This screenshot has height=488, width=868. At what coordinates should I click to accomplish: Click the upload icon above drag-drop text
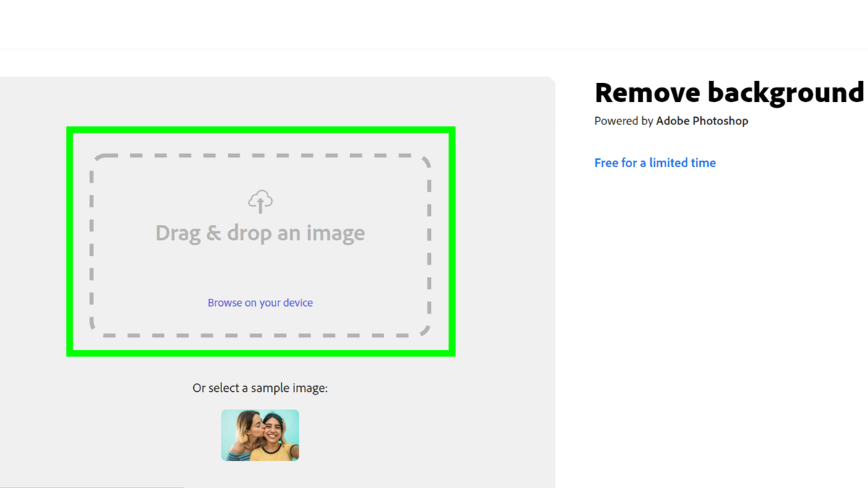(x=260, y=201)
